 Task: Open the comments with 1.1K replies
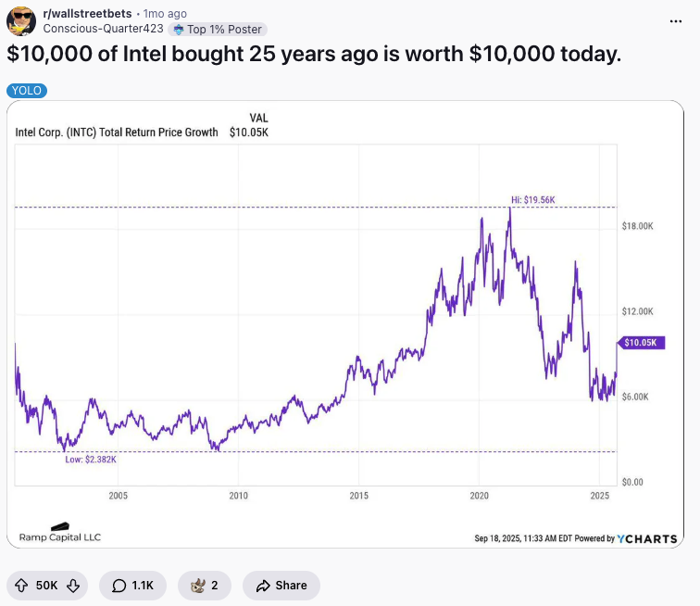pos(132,586)
